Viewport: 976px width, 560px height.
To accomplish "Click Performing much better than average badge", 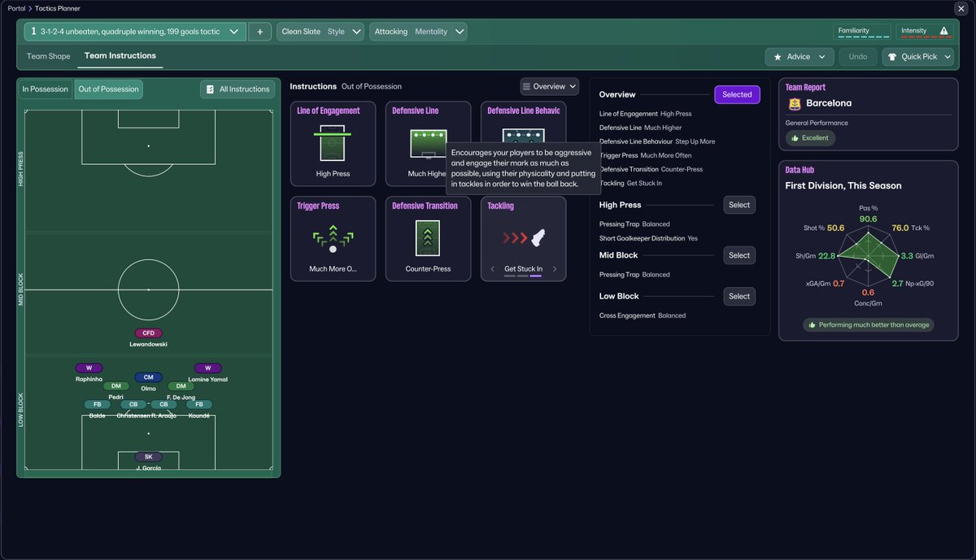I will (x=869, y=324).
